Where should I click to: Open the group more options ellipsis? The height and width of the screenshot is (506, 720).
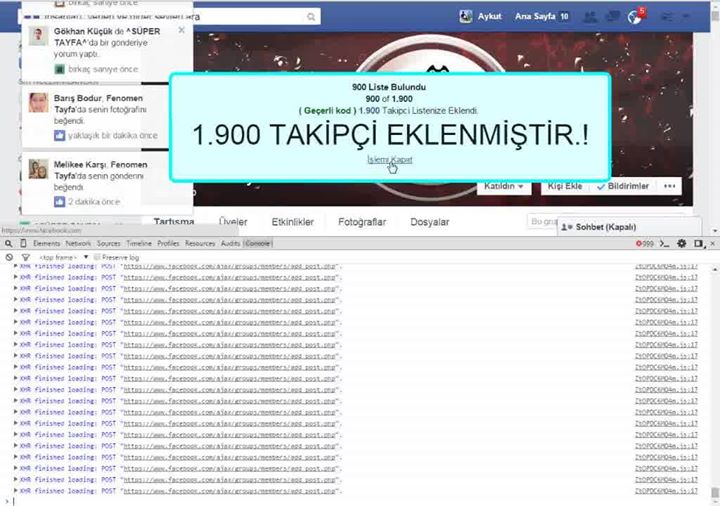pos(669,186)
